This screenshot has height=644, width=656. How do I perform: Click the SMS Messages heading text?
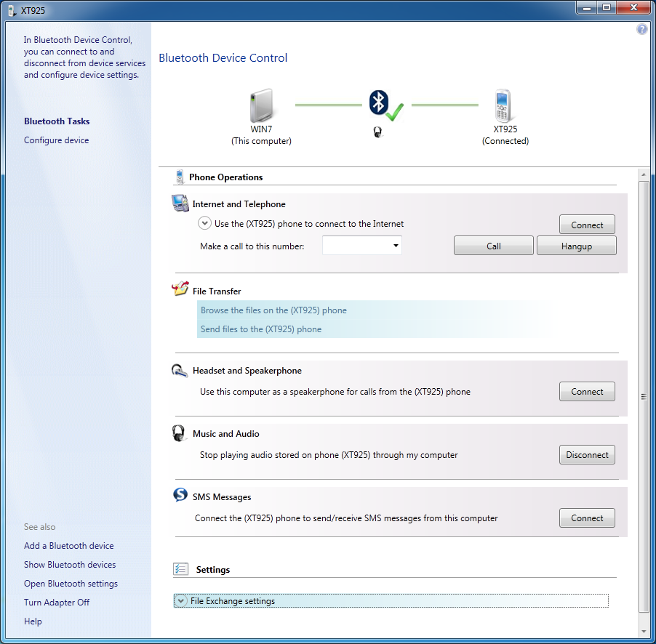pos(222,496)
